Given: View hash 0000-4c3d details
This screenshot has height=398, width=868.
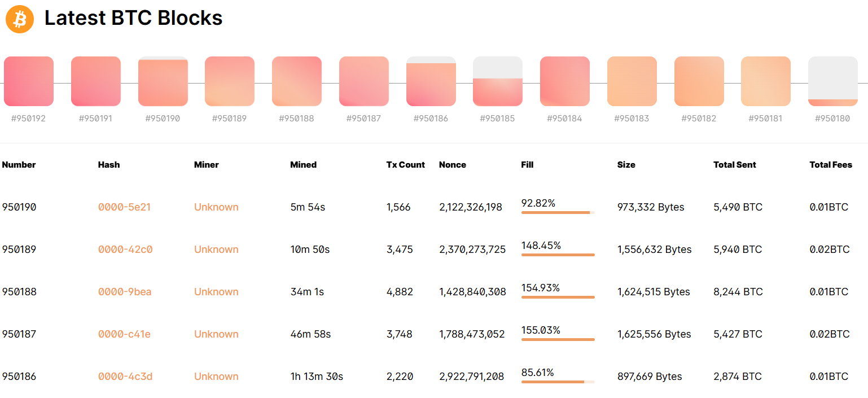Looking at the screenshot, I should [x=125, y=377].
